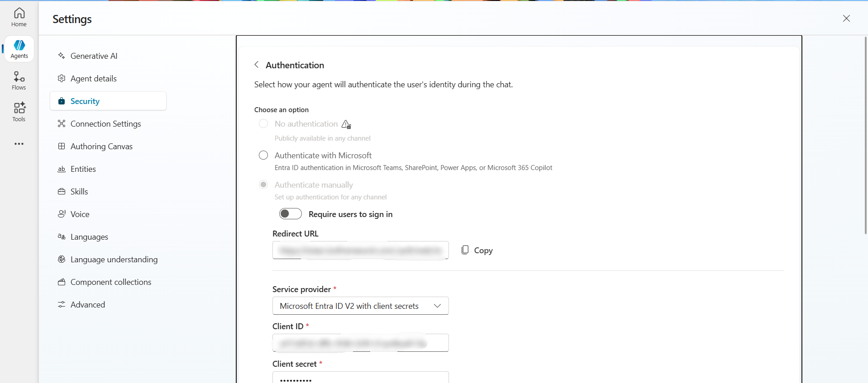
Task: Open Generative AI settings
Action: (x=108, y=56)
